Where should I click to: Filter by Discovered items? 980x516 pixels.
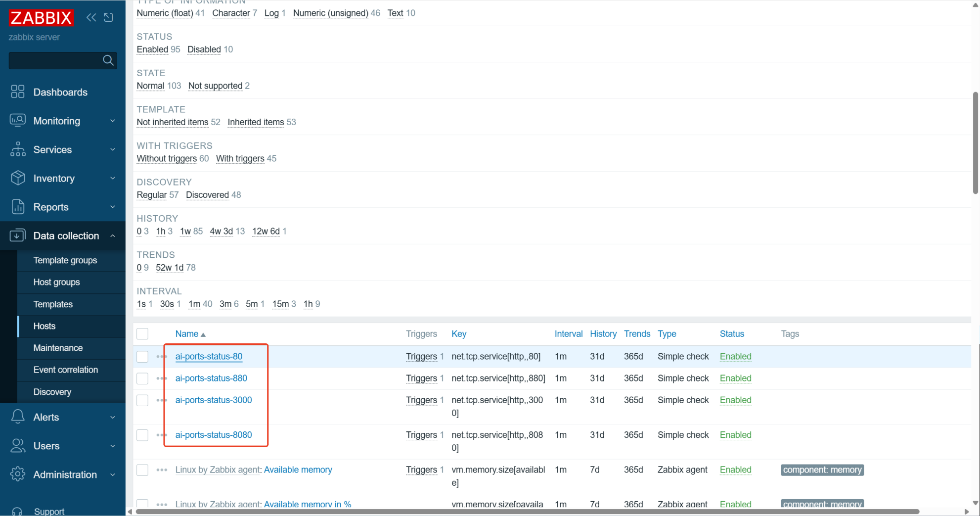tap(207, 195)
